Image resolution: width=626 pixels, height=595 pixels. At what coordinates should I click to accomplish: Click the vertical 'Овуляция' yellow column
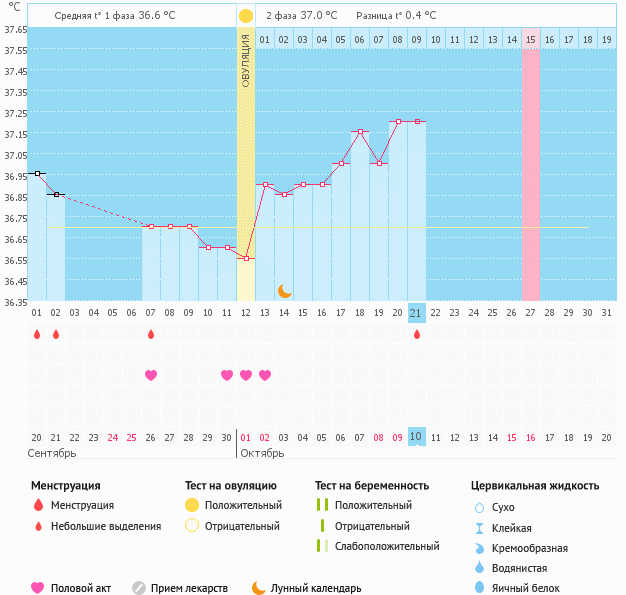246,150
